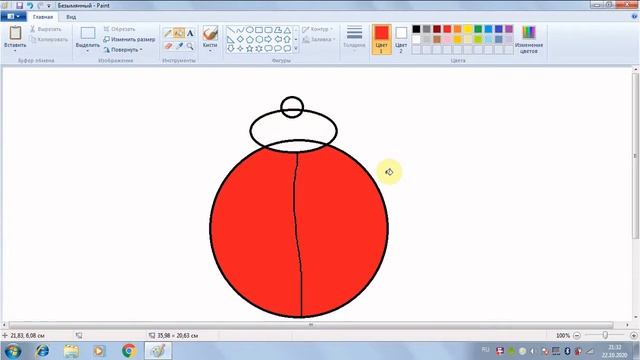Open Internet Explorer from taskbar
Screen dimensions: 640x360
[42, 351]
